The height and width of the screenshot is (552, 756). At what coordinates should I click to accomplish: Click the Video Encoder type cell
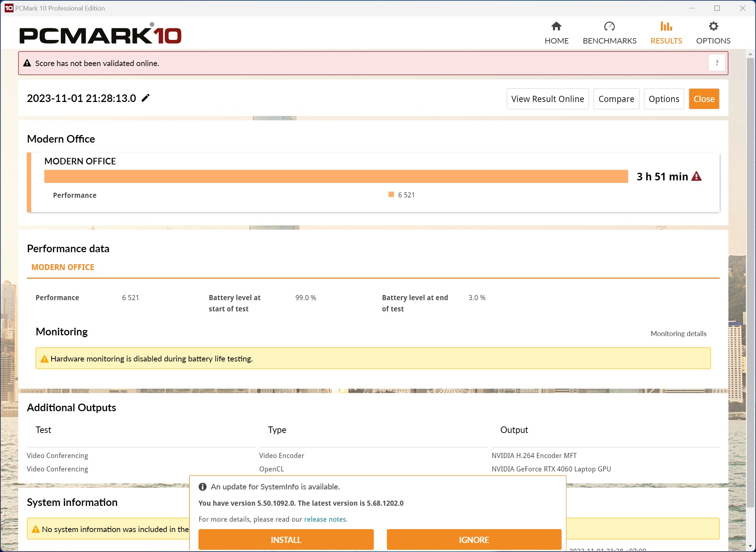[281, 455]
